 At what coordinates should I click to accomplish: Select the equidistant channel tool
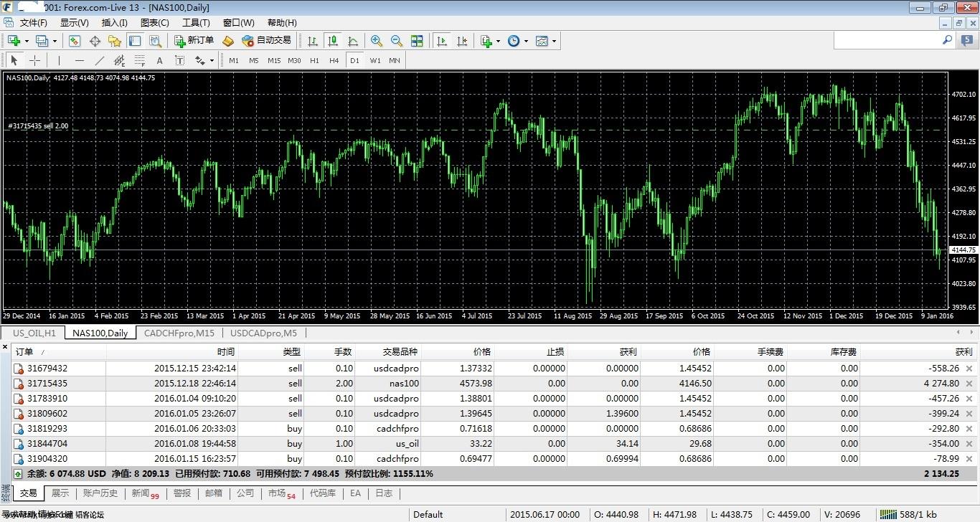(119, 60)
